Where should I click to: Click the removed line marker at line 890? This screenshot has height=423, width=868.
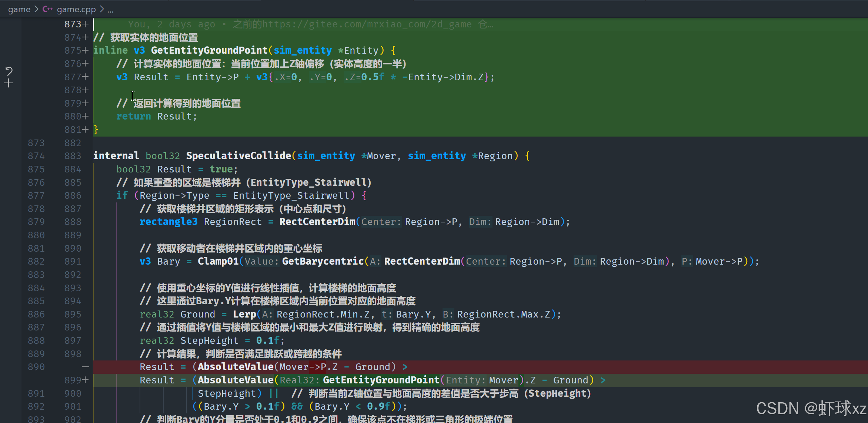[x=86, y=367]
